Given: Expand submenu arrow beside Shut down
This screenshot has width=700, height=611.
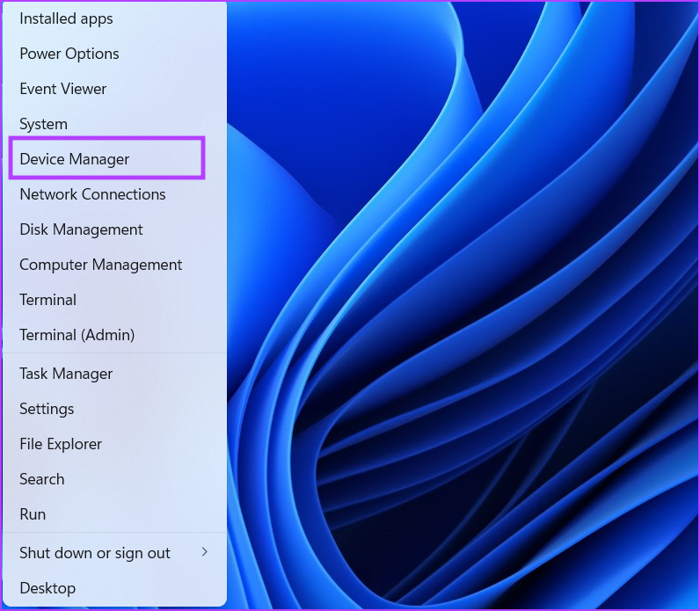Looking at the screenshot, I should pos(204,552).
